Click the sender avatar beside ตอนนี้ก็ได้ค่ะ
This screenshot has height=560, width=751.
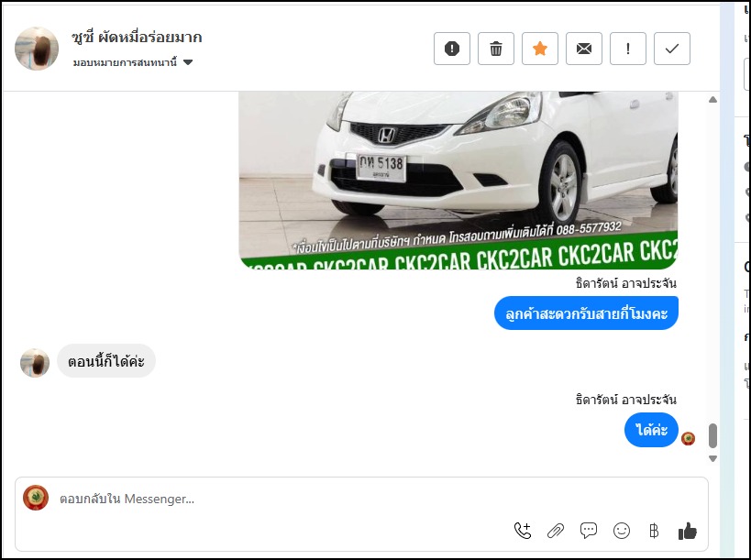point(35,363)
